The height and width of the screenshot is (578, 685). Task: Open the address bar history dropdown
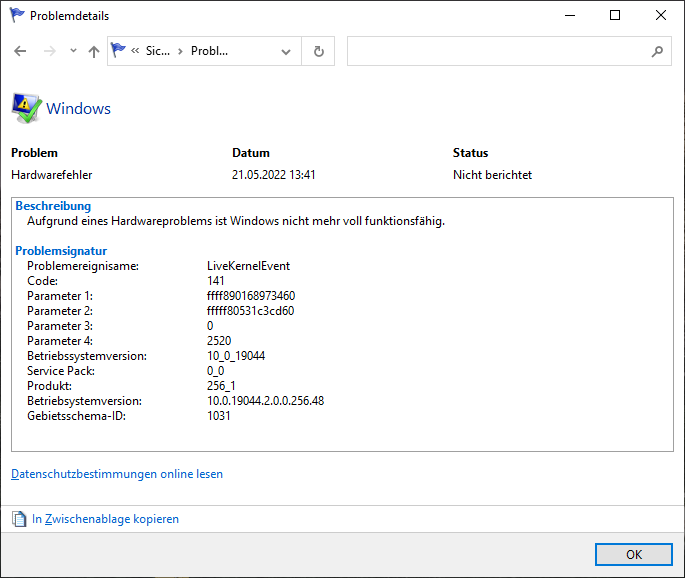click(286, 52)
